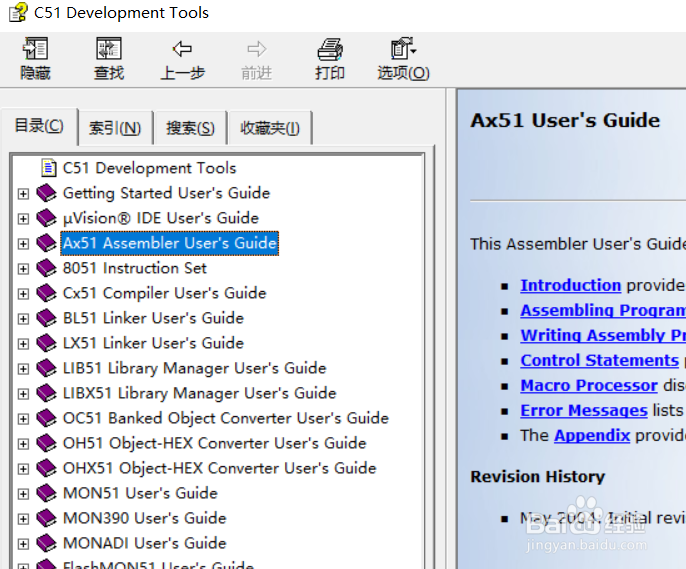Click book icon beside MON390 User's Guide
Viewport: 686px width, 569px height.
pyautogui.click(x=46, y=518)
